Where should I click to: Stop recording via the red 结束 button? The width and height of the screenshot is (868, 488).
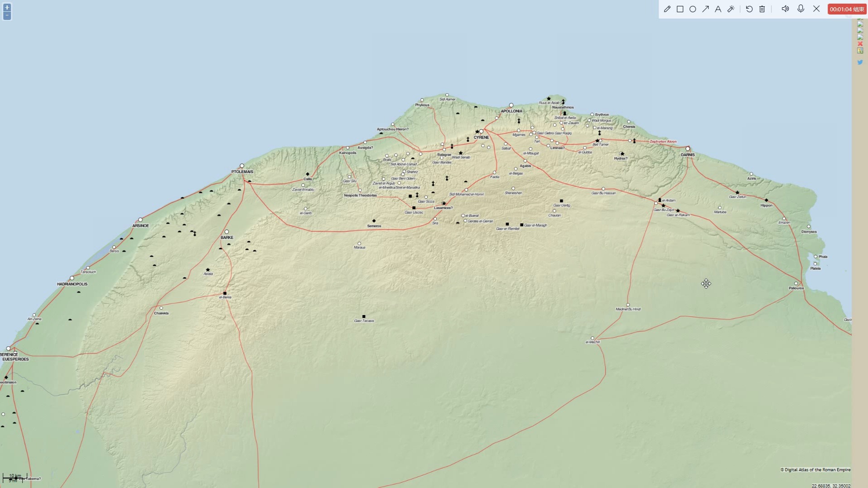tap(847, 9)
